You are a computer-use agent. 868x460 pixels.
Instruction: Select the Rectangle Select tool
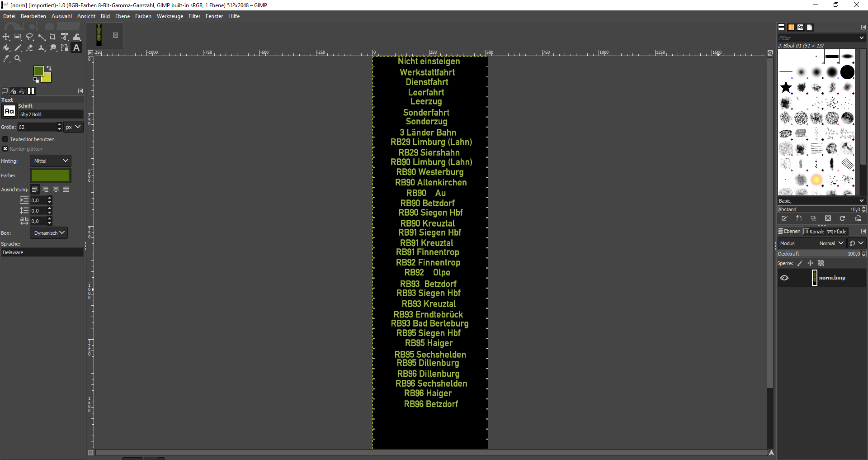pos(18,37)
